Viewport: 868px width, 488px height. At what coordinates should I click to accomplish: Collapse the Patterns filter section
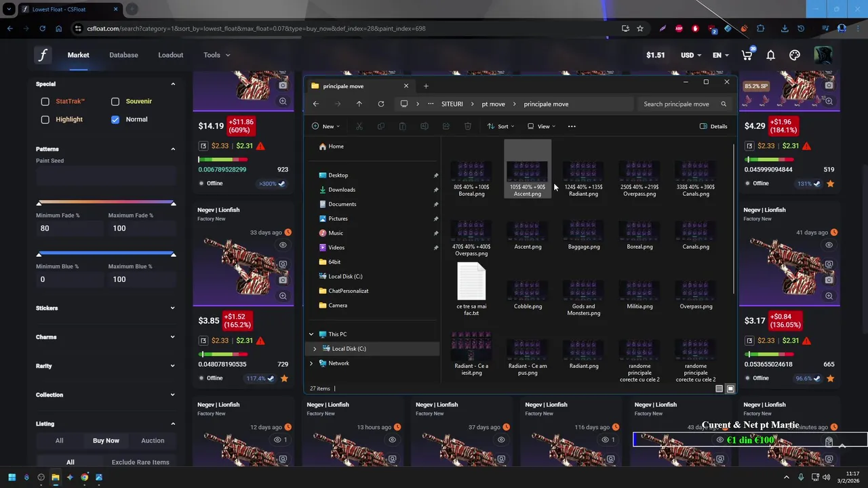point(173,149)
